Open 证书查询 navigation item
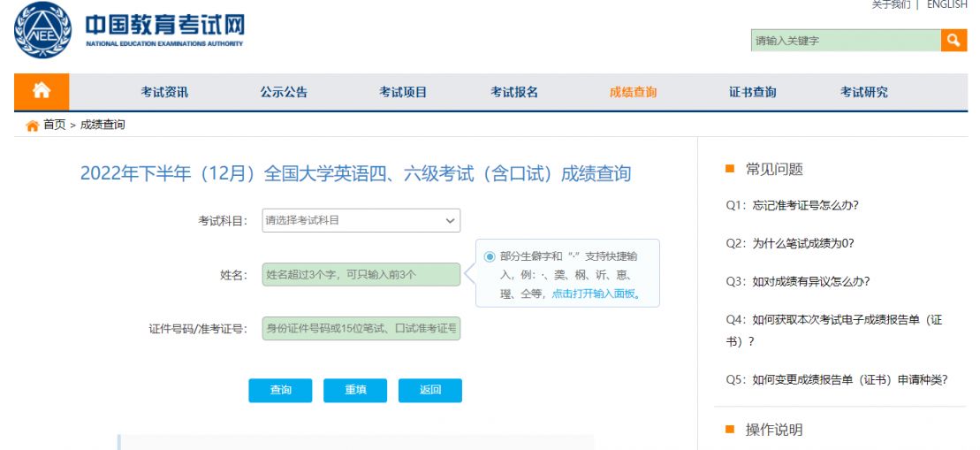Screen dimensions: 980x450 pos(752,92)
